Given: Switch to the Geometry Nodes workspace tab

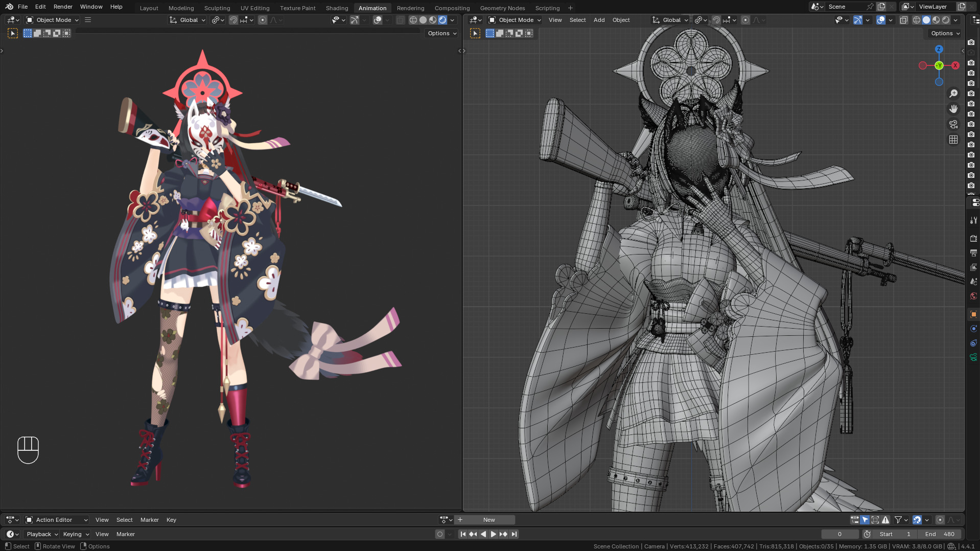Looking at the screenshot, I should pos(502,8).
